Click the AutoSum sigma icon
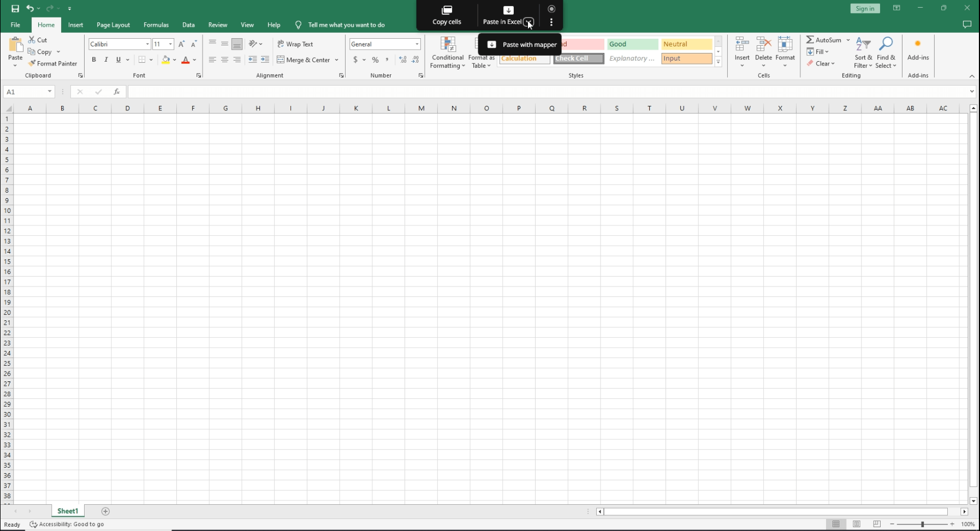The width and height of the screenshot is (980, 531). click(810, 40)
